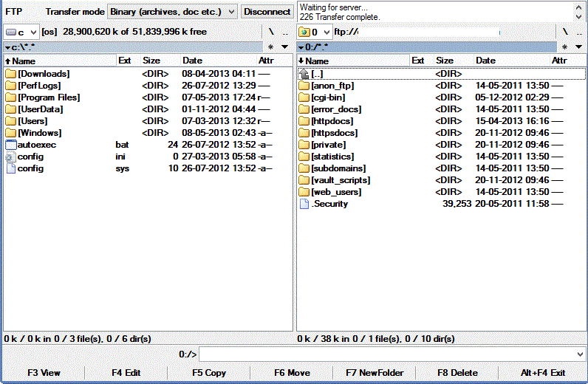Select the .Security file icon

coord(304,204)
